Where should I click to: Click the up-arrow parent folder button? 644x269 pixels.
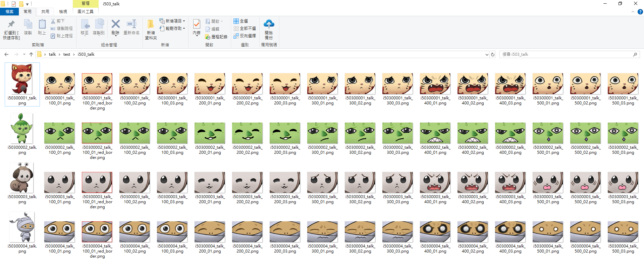(31, 54)
